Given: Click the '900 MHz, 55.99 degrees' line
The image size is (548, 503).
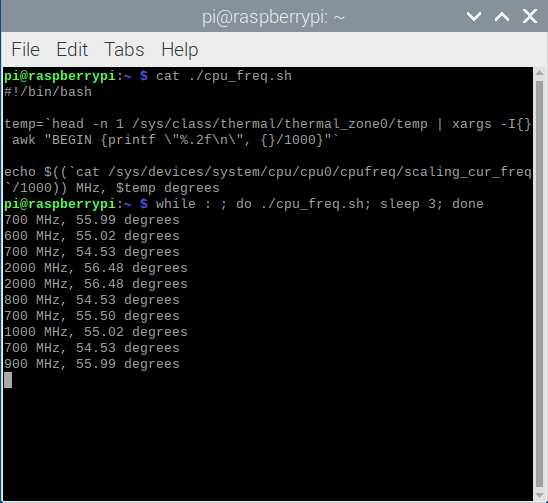Looking at the screenshot, I should point(92,364).
